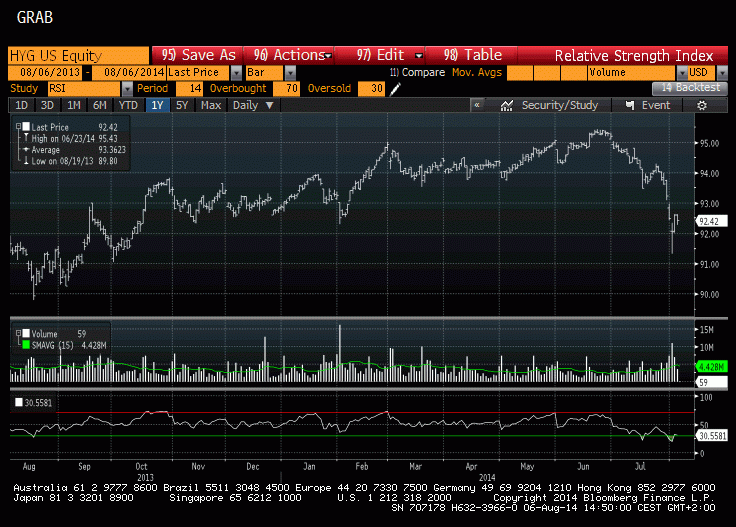
Task: Click the Compare option
Action: pyautogui.click(x=417, y=73)
